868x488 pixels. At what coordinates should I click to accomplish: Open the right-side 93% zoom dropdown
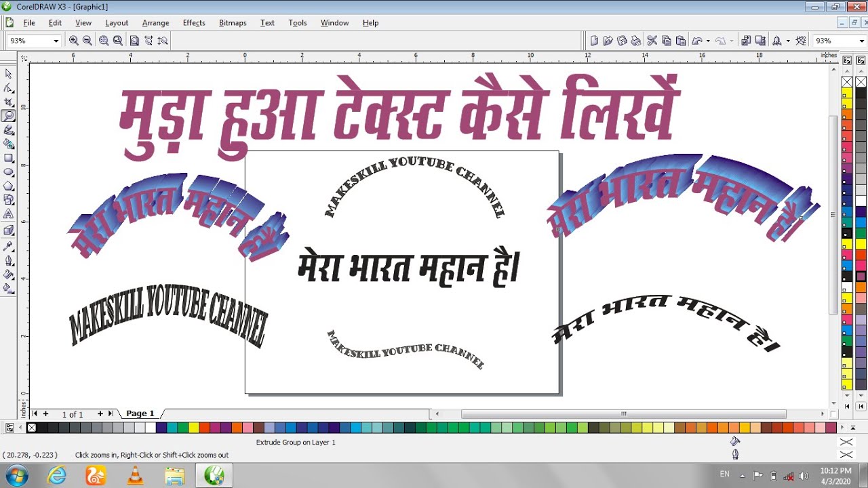click(x=862, y=41)
